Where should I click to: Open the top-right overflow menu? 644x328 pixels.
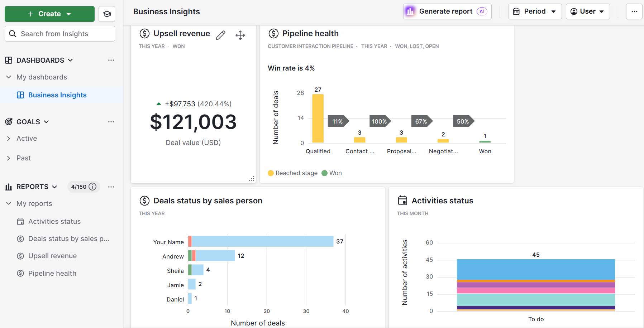pos(634,11)
